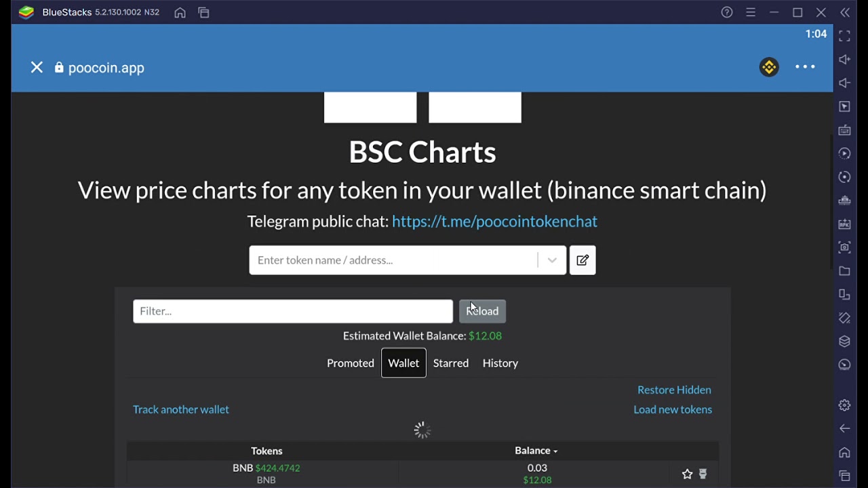The height and width of the screenshot is (488, 868).
Task: Star the BNB token row
Action: pos(687,474)
